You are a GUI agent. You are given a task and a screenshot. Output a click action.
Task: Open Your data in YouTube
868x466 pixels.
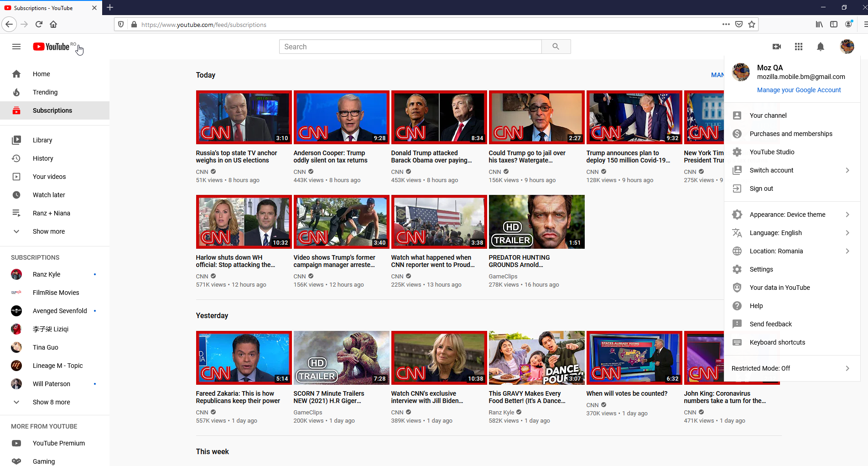792,288
